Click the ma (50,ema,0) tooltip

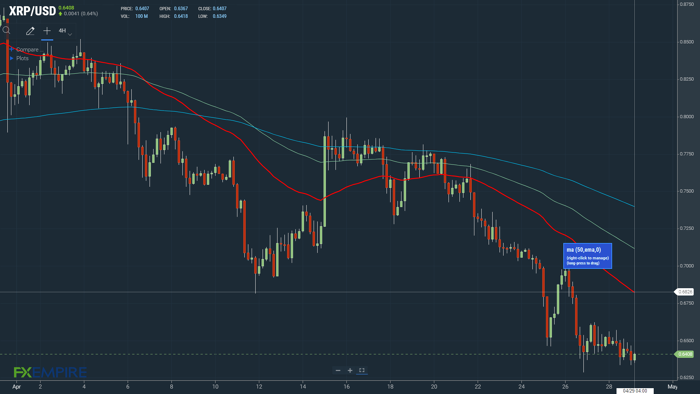pyautogui.click(x=588, y=256)
